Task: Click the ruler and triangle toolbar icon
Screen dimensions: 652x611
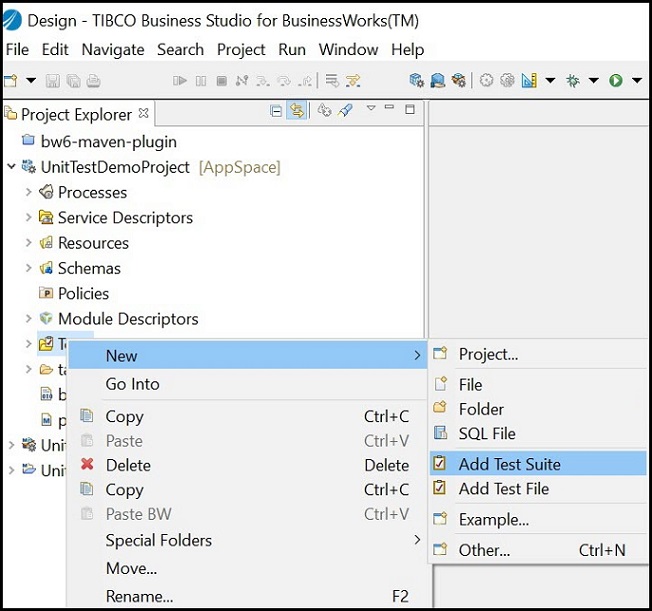Action: pyautogui.click(x=529, y=80)
